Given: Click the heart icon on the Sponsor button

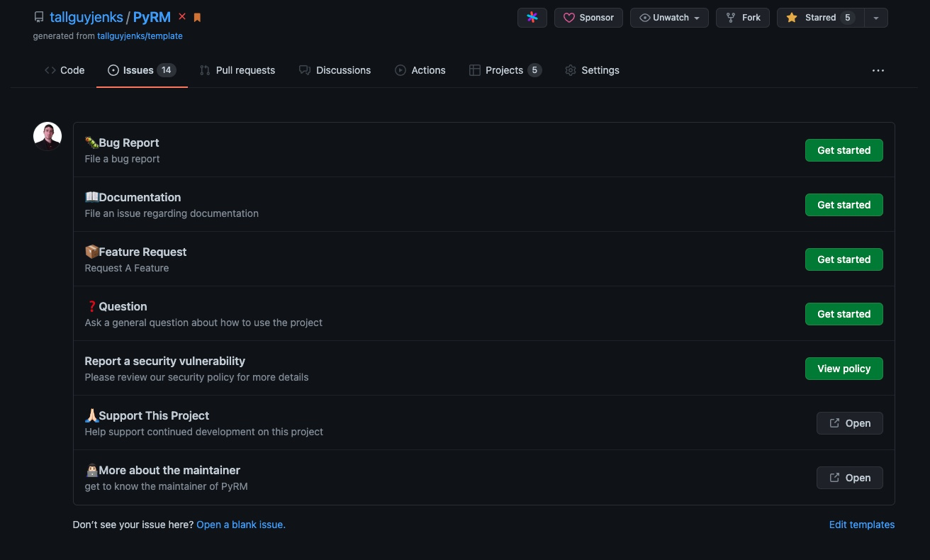Looking at the screenshot, I should tap(569, 17).
